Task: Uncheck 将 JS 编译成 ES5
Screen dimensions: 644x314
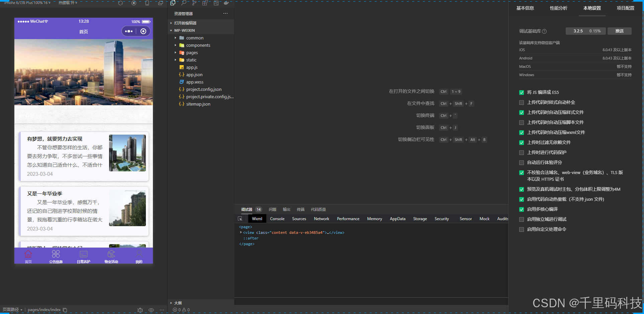Action: coord(522,93)
